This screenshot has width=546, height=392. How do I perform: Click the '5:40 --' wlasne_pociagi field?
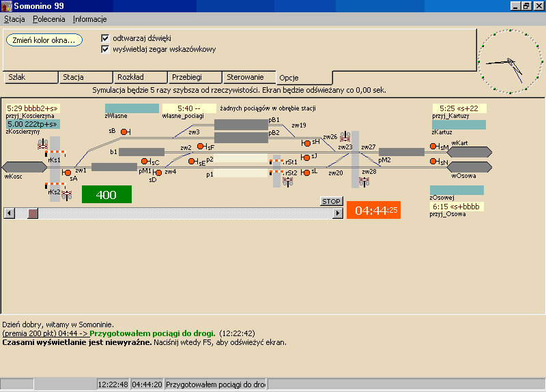pyautogui.click(x=189, y=108)
